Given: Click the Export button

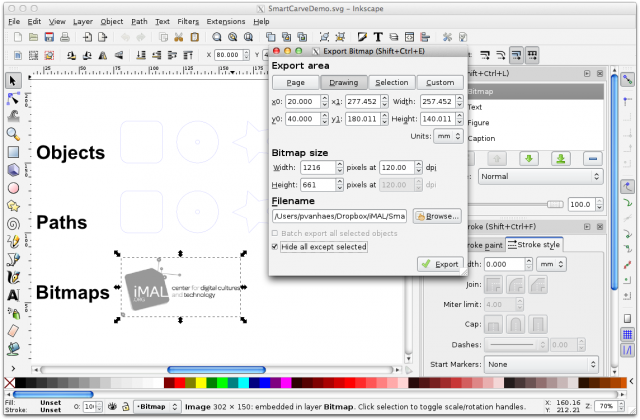Looking at the screenshot, I should [440, 264].
